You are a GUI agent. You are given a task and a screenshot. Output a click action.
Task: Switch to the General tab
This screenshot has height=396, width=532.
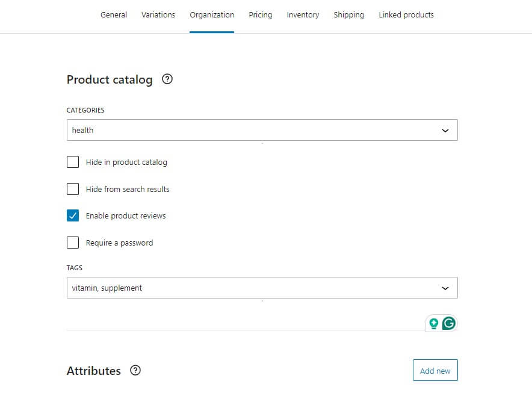114,15
